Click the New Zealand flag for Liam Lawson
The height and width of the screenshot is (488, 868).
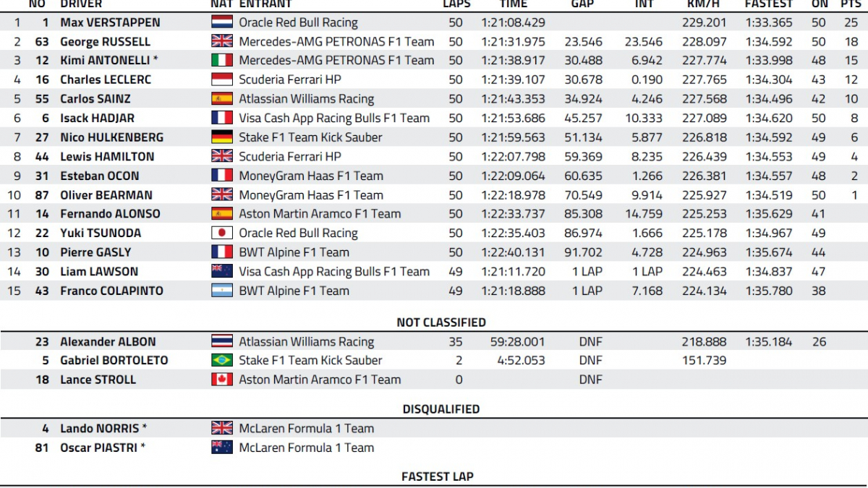pyautogui.click(x=221, y=271)
